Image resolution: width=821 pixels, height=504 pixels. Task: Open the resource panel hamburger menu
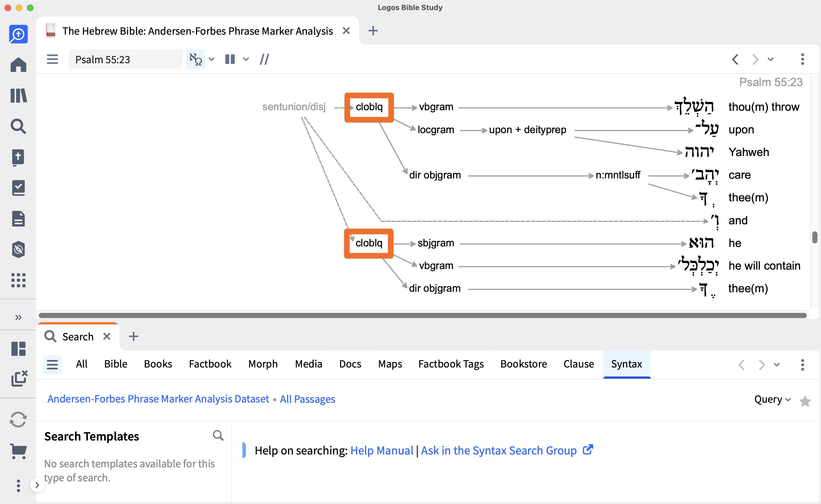(52, 59)
